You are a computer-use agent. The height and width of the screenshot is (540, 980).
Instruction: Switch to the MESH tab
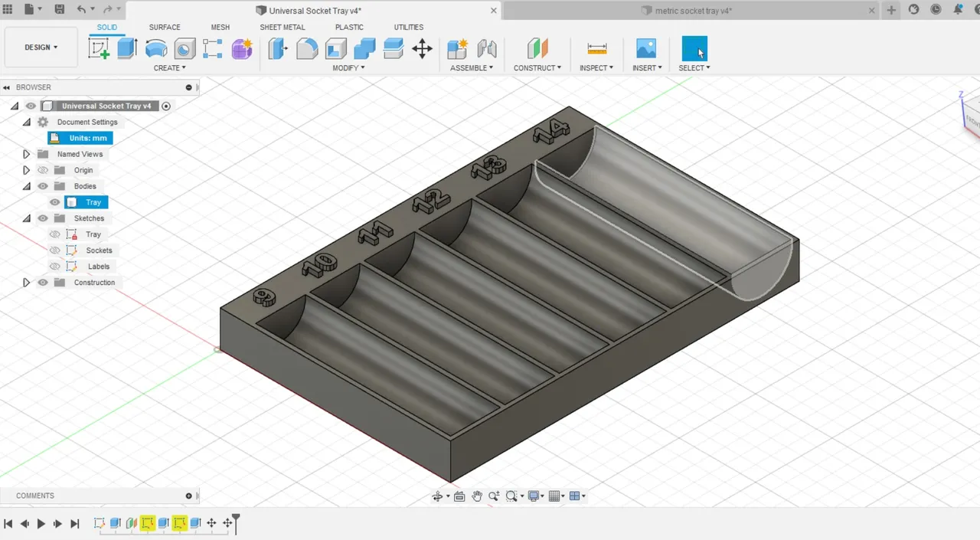point(220,28)
